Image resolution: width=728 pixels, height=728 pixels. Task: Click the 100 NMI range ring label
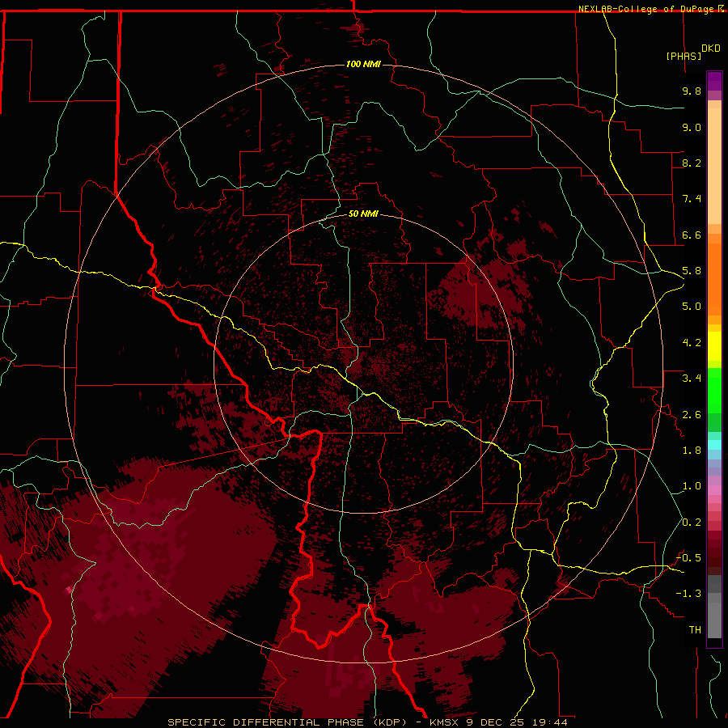363,64
